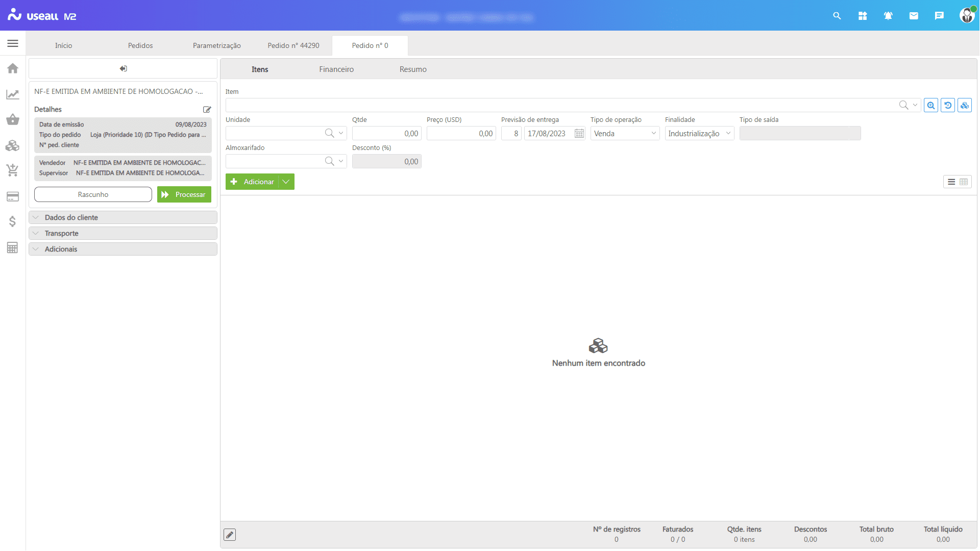This screenshot has width=980, height=551.
Task: Open the edit details pencil icon
Action: pos(207,109)
